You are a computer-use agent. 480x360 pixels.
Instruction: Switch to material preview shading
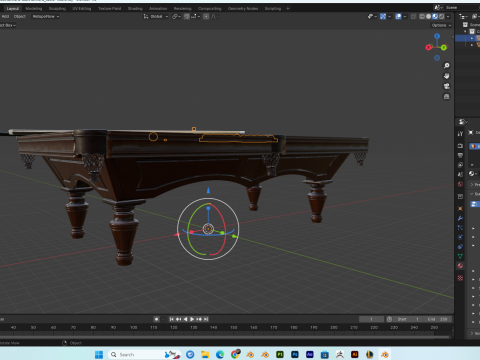(435, 16)
